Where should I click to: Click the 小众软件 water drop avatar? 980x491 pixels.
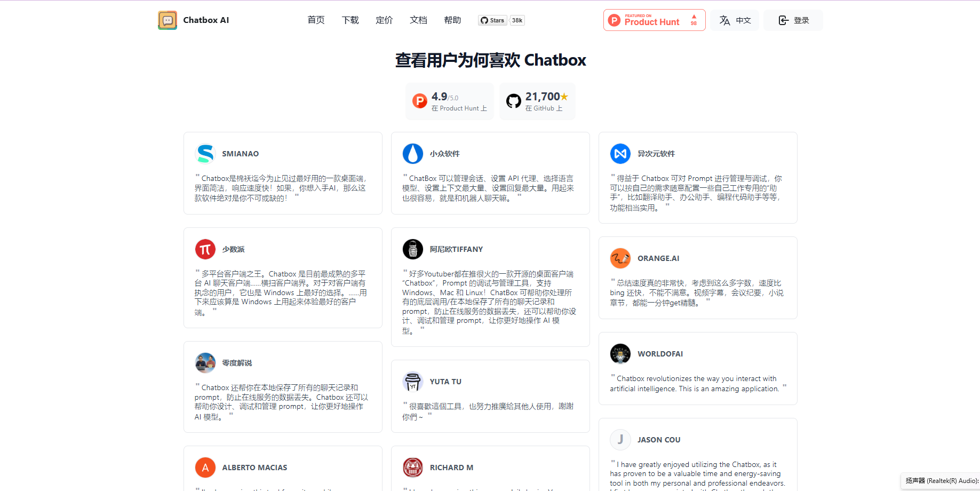(x=413, y=154)
